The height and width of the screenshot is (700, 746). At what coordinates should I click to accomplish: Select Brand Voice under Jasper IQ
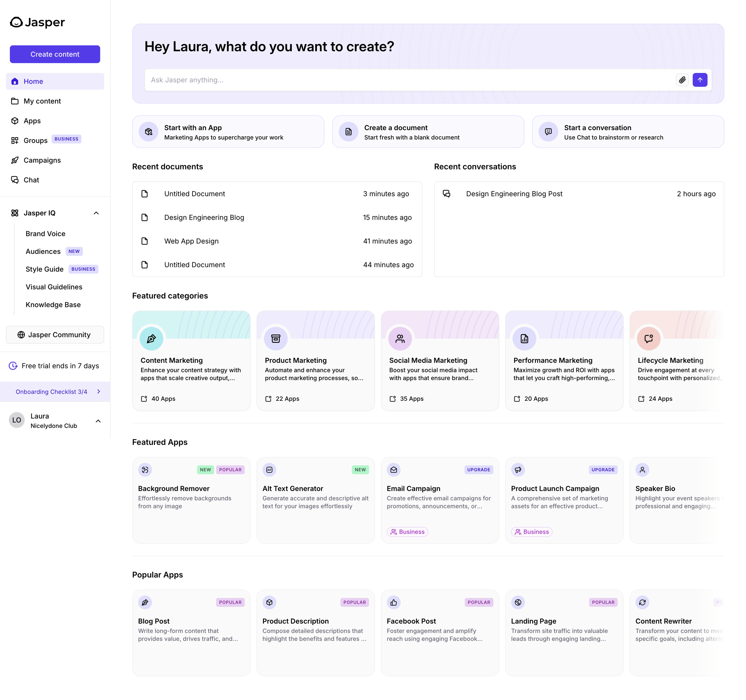tap(45, 233)
